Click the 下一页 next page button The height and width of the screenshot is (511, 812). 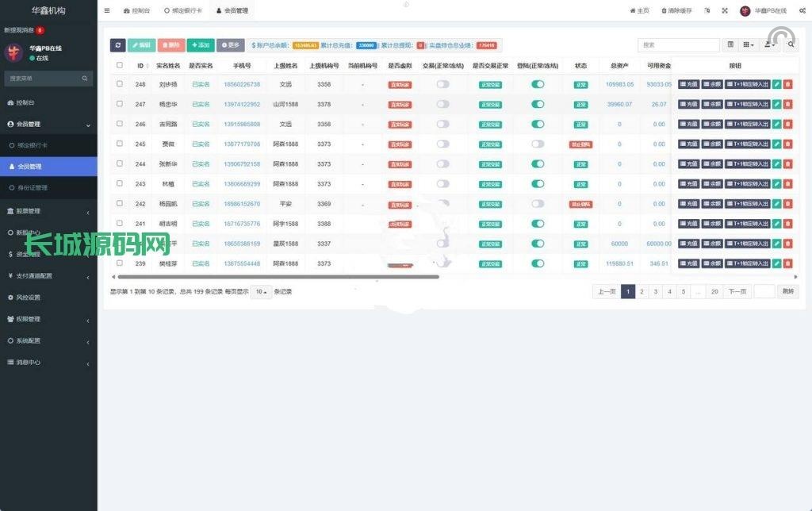tap(737, 292)
